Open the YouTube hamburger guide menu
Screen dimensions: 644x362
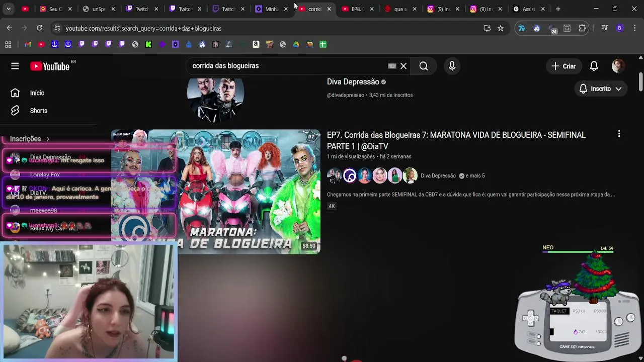(15, 66)
